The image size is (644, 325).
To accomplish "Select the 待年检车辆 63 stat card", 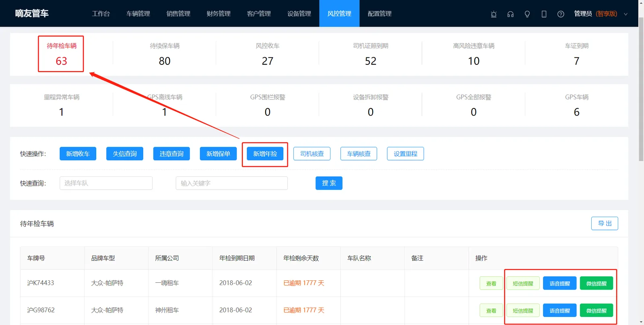I will tap(61, 54).
